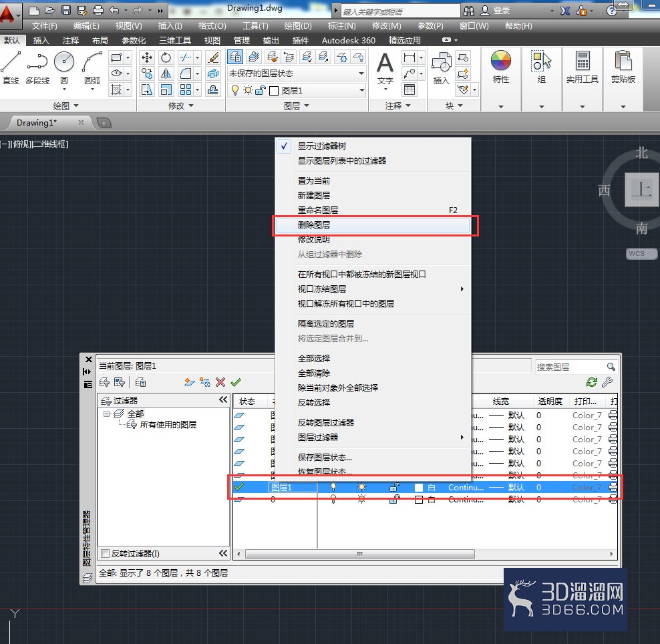
Task: Select the 直线 (Line) tool
Action: [x=11, y=67]
